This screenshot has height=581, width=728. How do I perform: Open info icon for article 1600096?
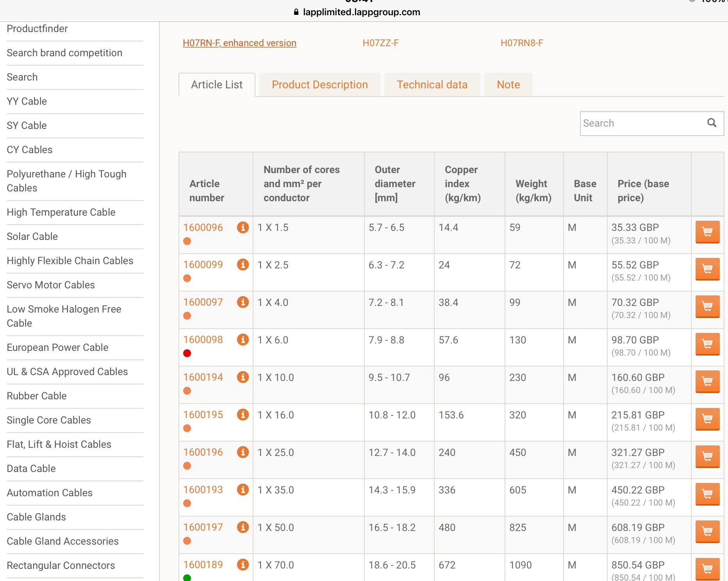tap(243, 227)
